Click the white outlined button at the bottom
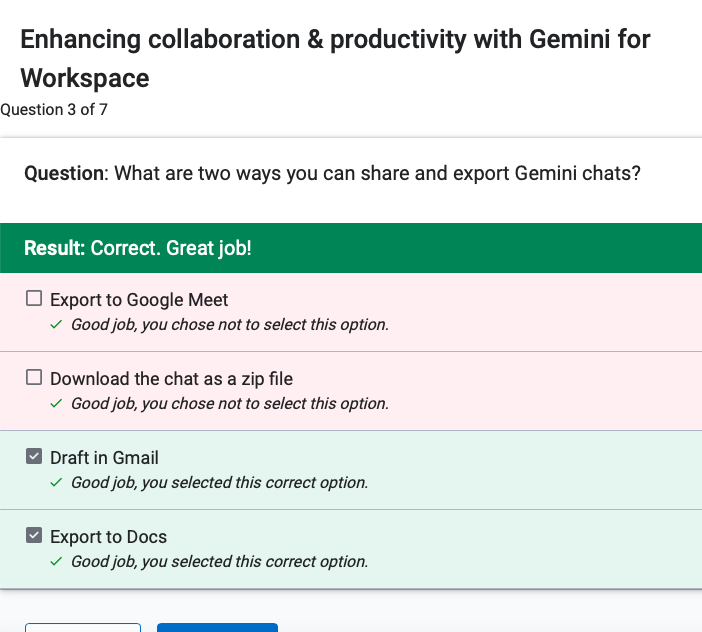The width and height of the screenshot is (702, 632). pyautogui.click(x=83, y=627)
